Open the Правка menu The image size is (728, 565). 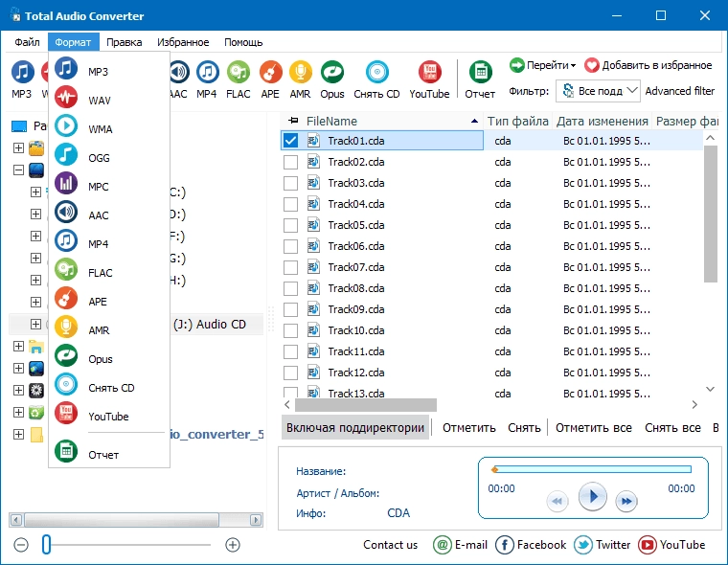(x=125, y=42)
